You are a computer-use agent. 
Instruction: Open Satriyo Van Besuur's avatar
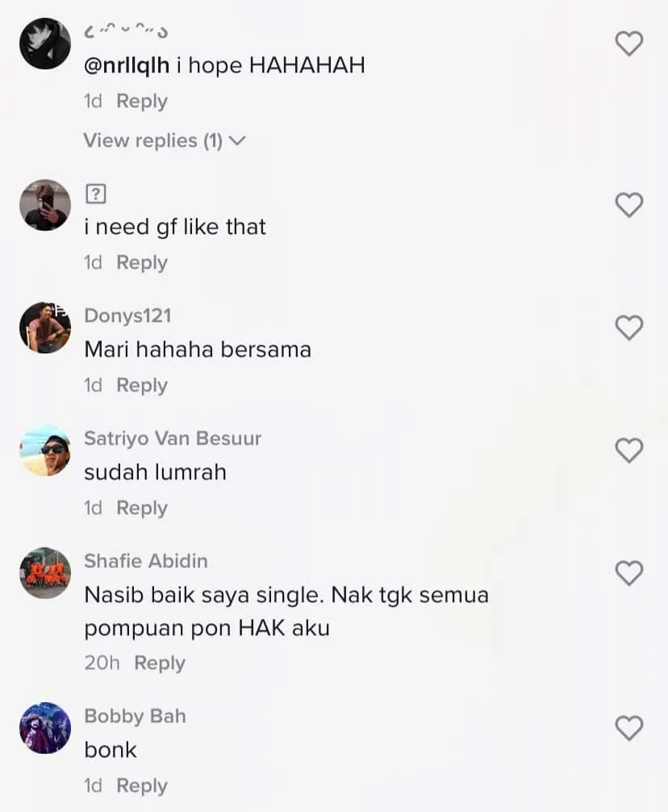pos(45,450)
